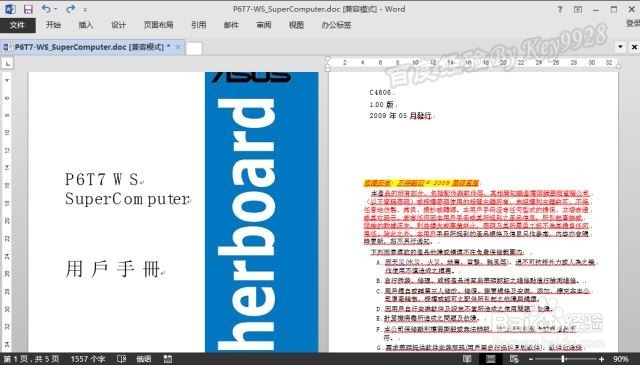Close the Office Tab bar with X
The image size is (640, 365).
tap(634, 47)
